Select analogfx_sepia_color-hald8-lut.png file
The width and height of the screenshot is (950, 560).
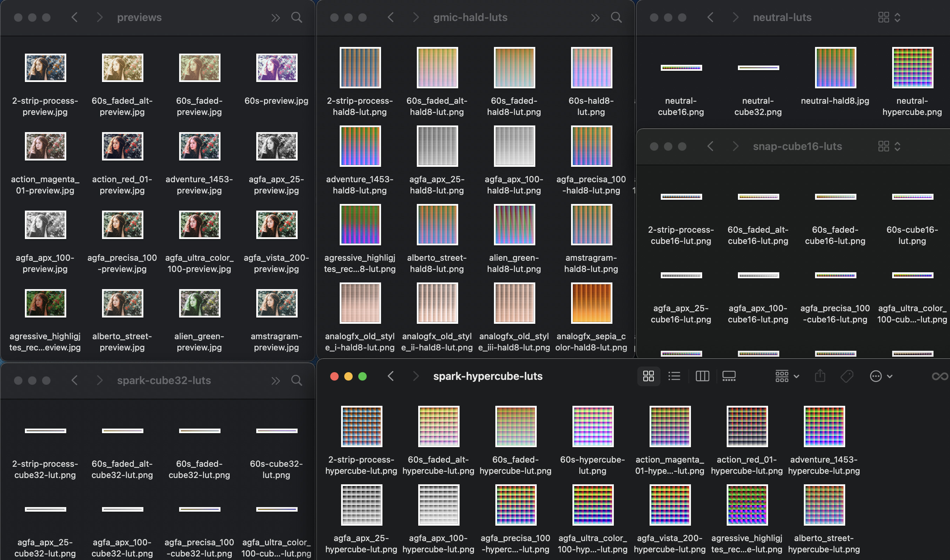click(591, 303)
